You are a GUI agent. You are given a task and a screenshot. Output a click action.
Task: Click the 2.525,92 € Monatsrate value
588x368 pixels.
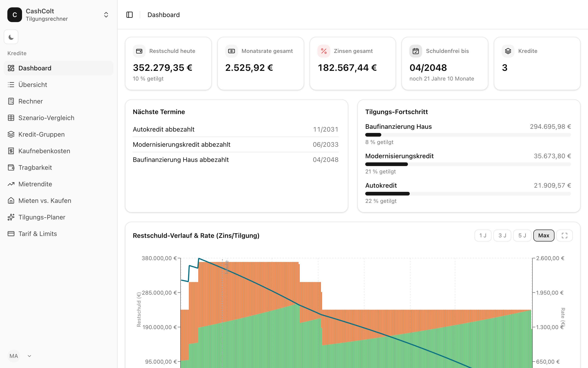(x=249, y=68)
